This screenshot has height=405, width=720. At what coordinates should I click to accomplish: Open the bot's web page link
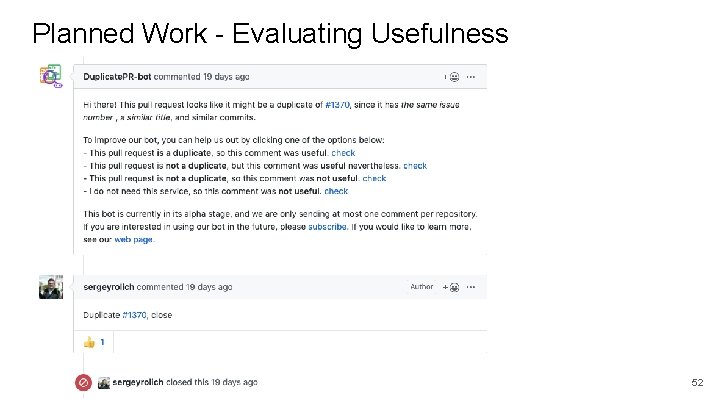click(x=132, y=240)
